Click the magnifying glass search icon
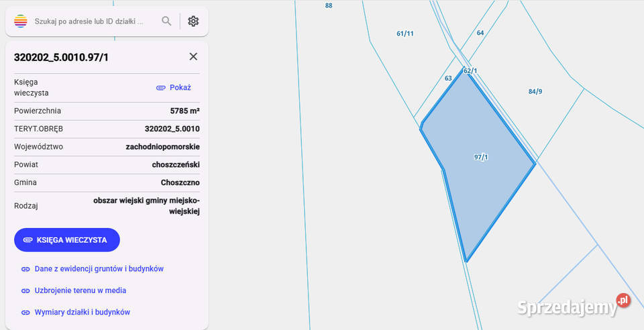The image size is (644, 330). [x=166, y=21]
